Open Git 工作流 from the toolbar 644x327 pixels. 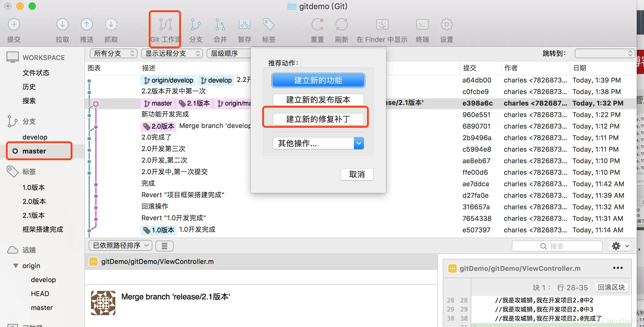[165, 29]
